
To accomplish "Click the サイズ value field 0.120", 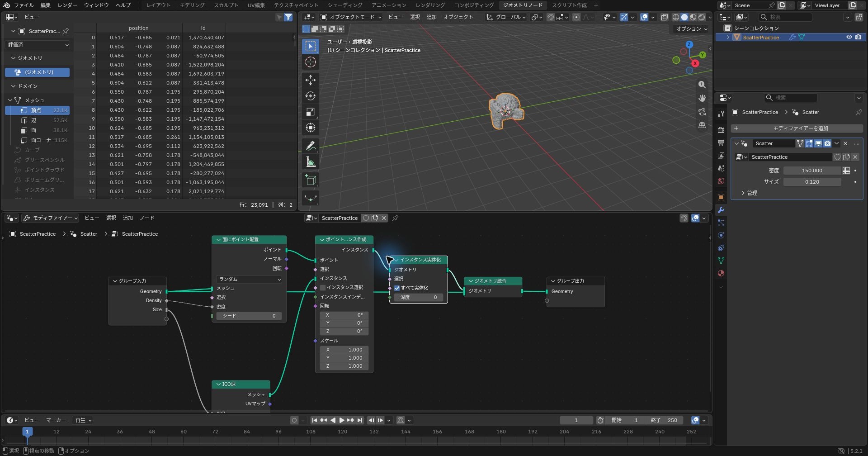I will tap(812, 182).
